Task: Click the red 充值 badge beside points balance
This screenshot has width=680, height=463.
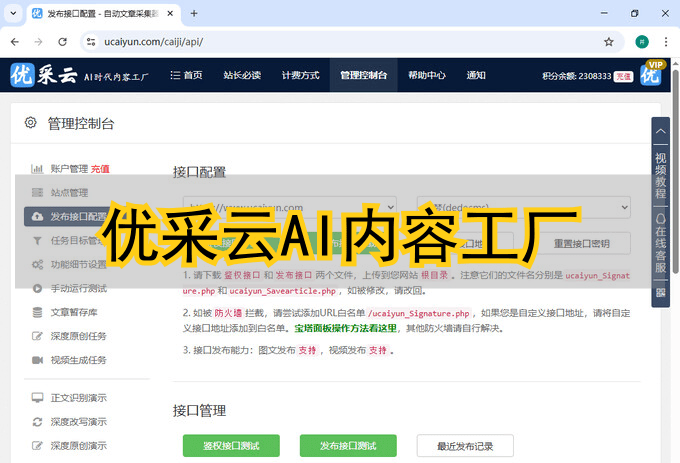Action: pyautogui.click(x=623, y=76)
